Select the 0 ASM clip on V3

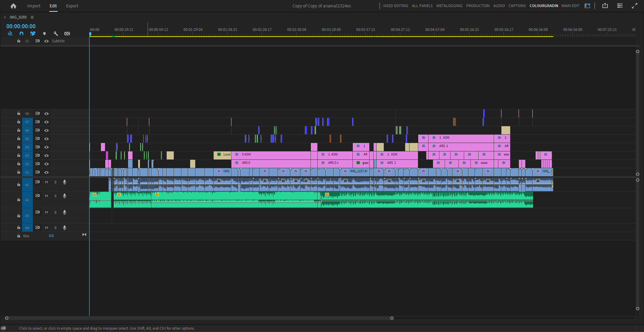pos(271,155)
